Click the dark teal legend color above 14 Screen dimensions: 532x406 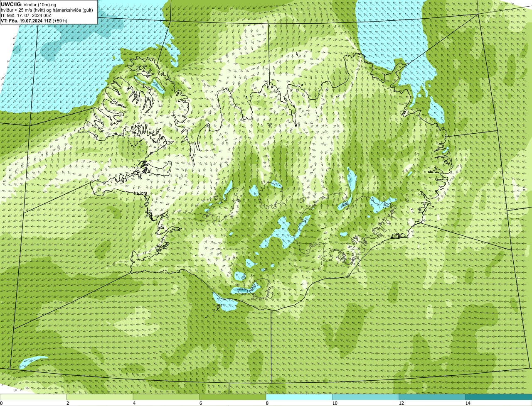coord(499,397)
